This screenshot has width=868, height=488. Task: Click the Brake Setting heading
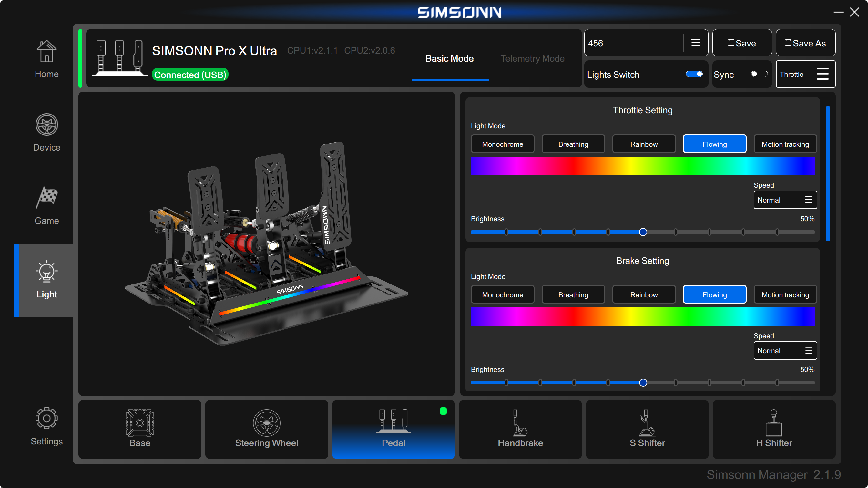(x=643, y=261)
